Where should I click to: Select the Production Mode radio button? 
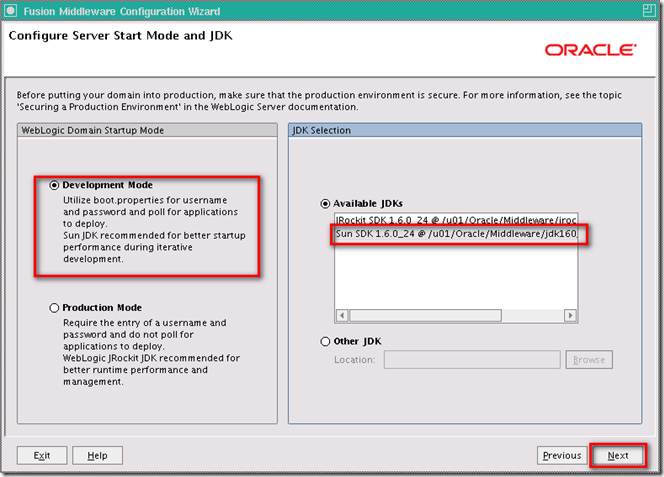click(54, 308)
